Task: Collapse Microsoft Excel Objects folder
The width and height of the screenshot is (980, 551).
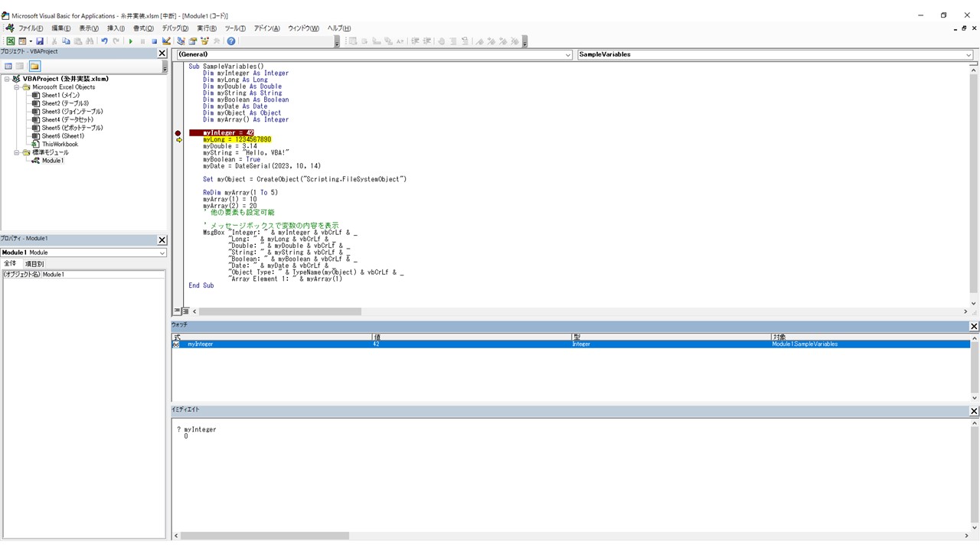Action: click(x=16, y=87)
